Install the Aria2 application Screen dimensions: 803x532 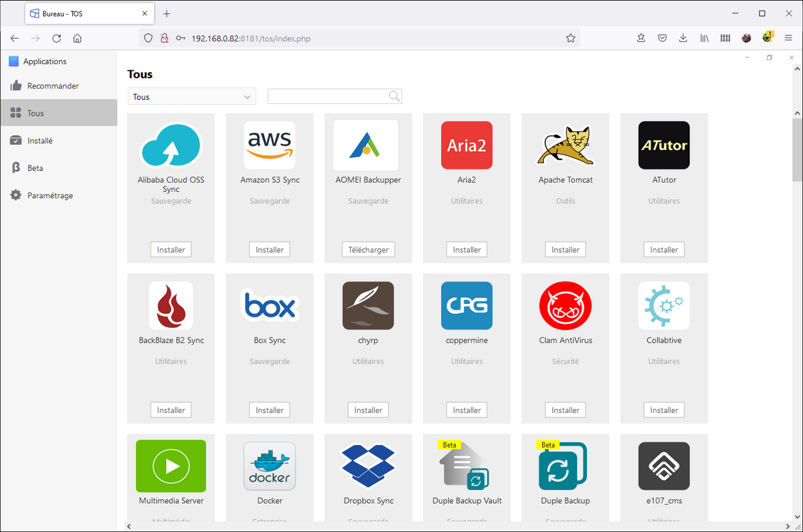pos(467,250)
